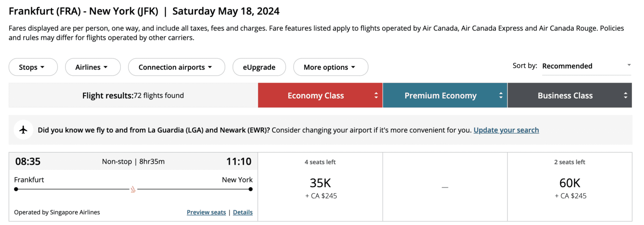Open the Sort by Recommended combo box
644x225 pixels.
(x=586, y=66)
